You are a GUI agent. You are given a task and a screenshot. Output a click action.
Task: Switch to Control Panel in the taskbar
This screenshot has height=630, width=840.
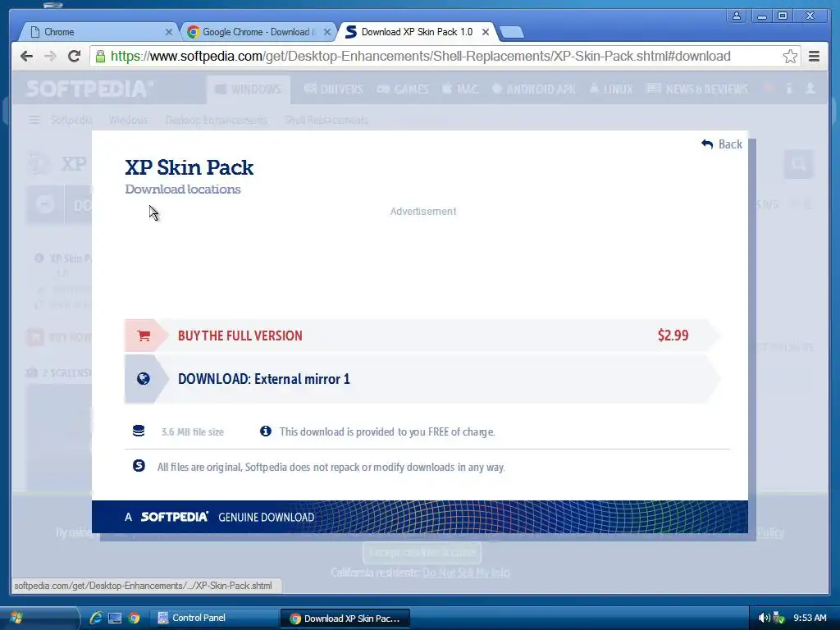coord(213,619)
